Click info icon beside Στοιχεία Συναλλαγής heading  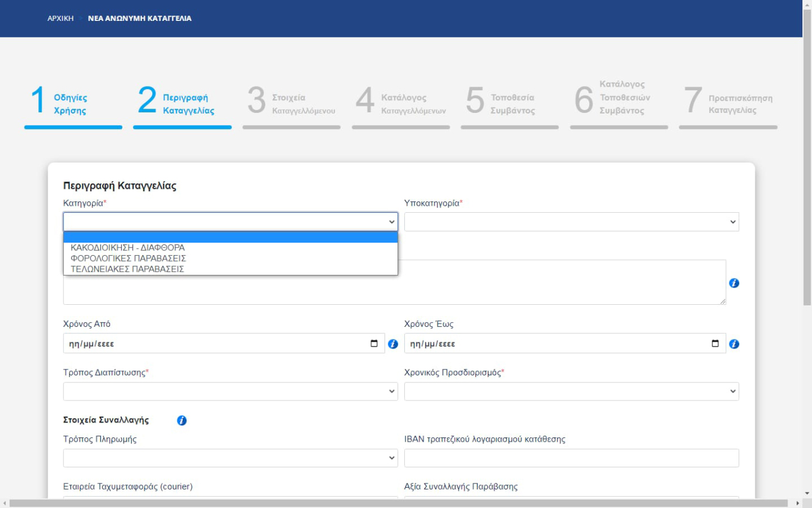pyautogui.click(x=182, y=421)
